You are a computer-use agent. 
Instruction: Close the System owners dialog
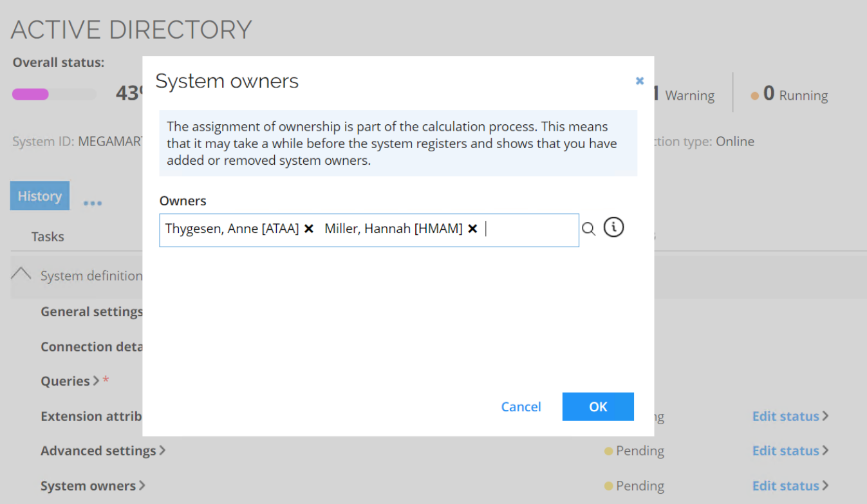tap(639, 80)
